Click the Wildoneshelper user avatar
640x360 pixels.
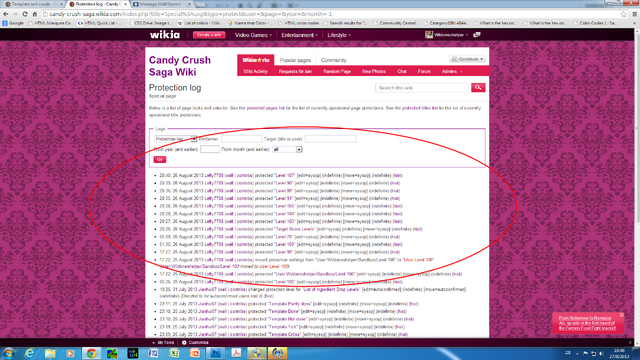(x=429, y=35)
